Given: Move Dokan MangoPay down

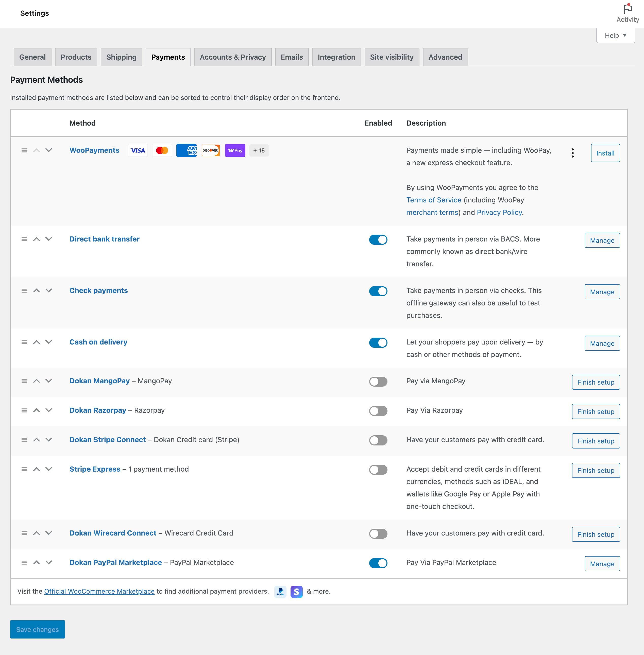Looking at the screenshot, I should point(49,381).
